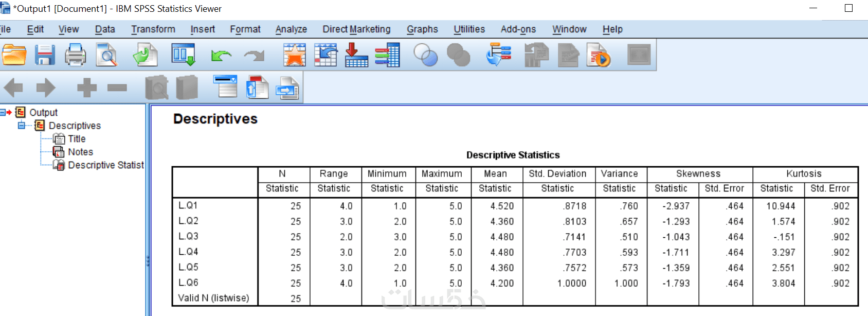Click the Promote left arrow icon

tap(13, 88)
